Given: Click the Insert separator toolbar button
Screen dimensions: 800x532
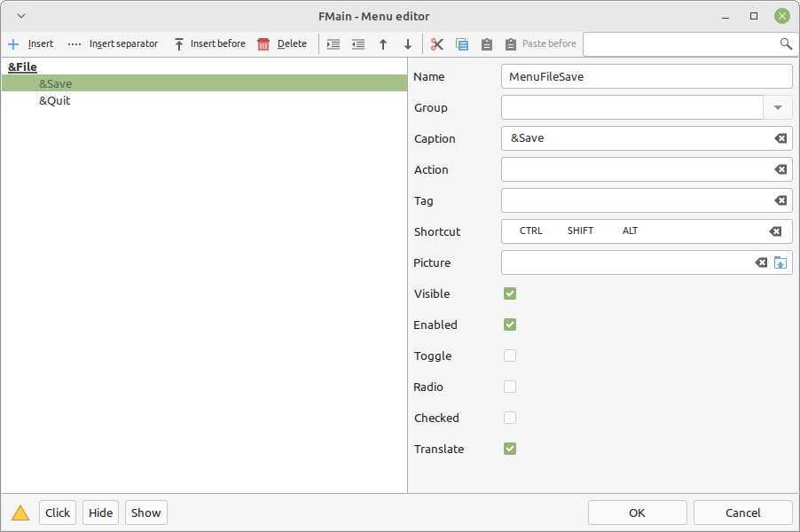Looking at the screenshot, I should (114, 43).
